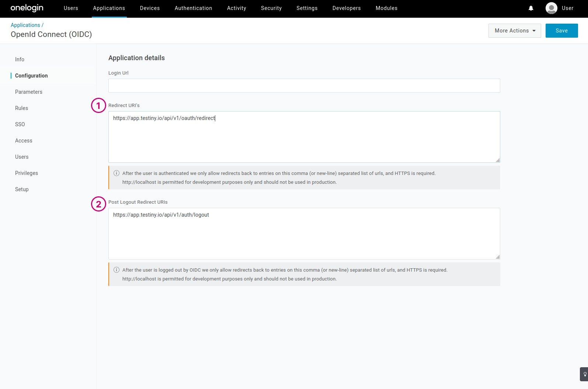This screenshot has width=588, height=389.
Task: Click inside the Post Logout Redirect URIs text area
Action: click(x=304, y=234)
